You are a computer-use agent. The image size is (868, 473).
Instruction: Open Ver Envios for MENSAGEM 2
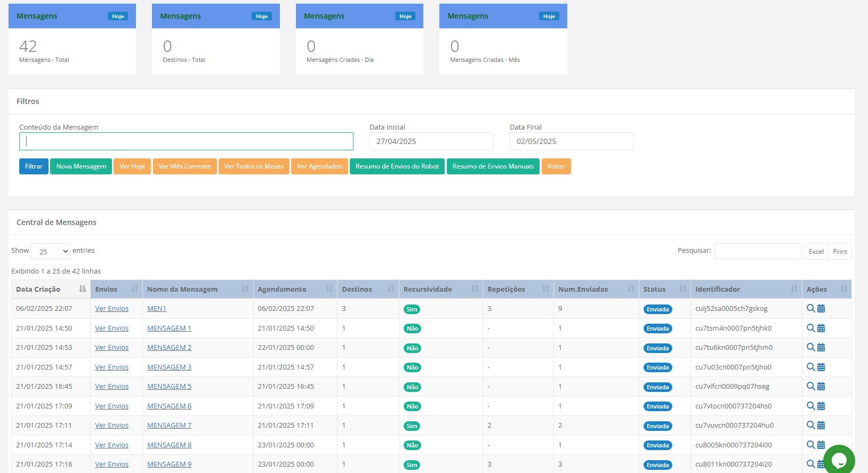(x=111, y=347)
